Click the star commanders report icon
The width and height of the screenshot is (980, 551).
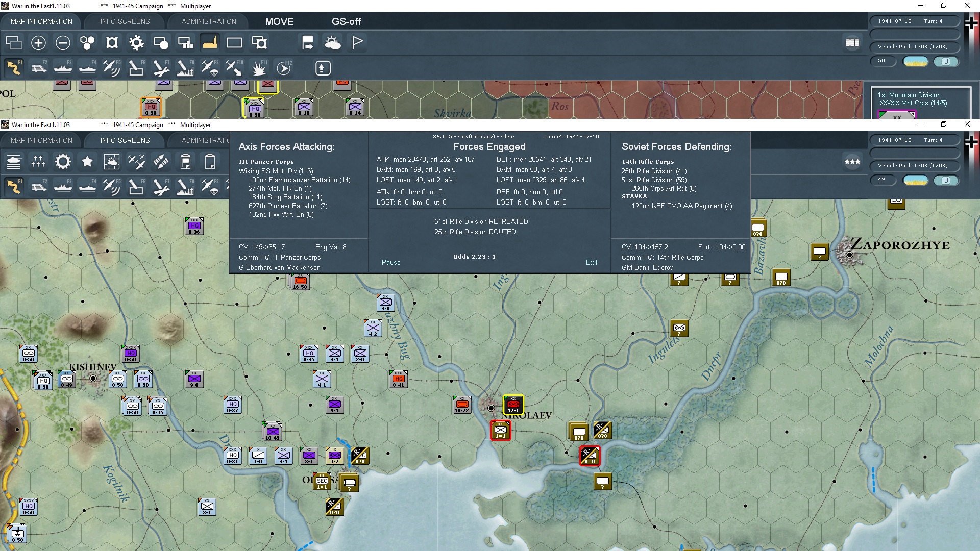87,162
